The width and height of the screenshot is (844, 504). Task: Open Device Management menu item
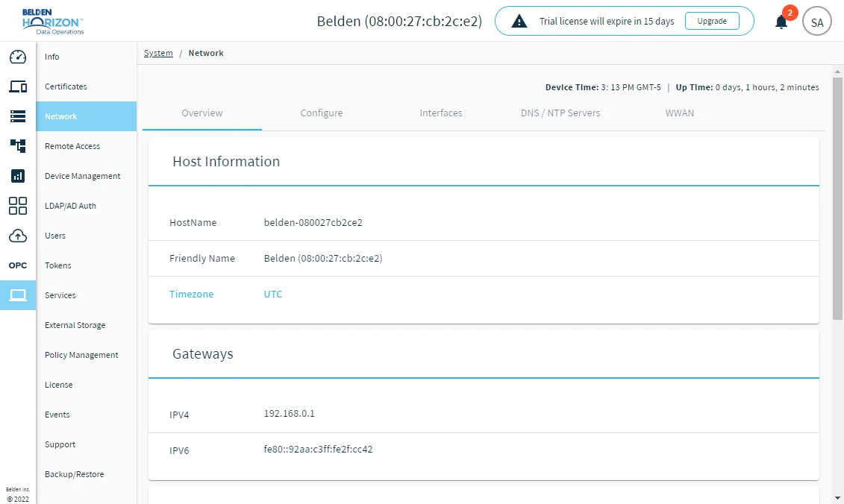point(86,176)
